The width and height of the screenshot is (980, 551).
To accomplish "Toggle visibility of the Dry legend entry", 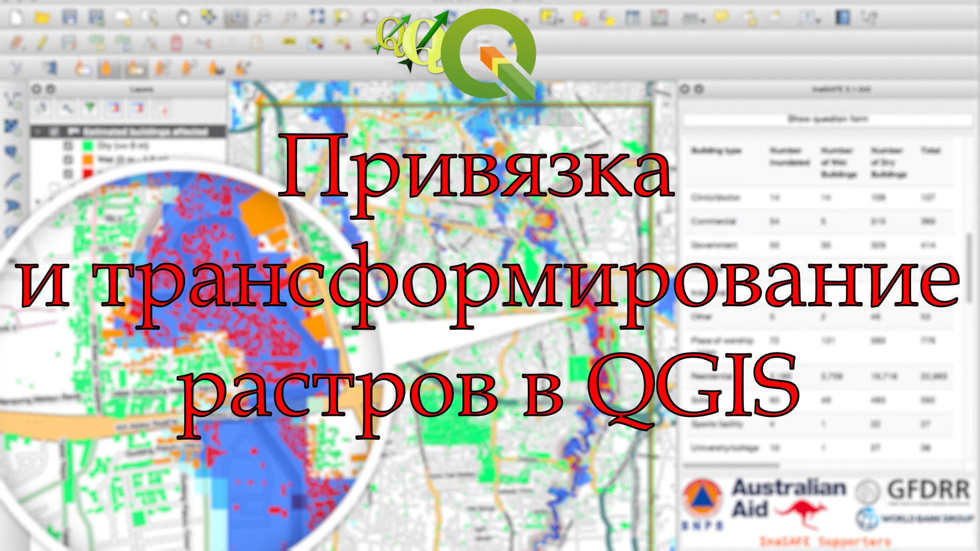I will [68, 146].
